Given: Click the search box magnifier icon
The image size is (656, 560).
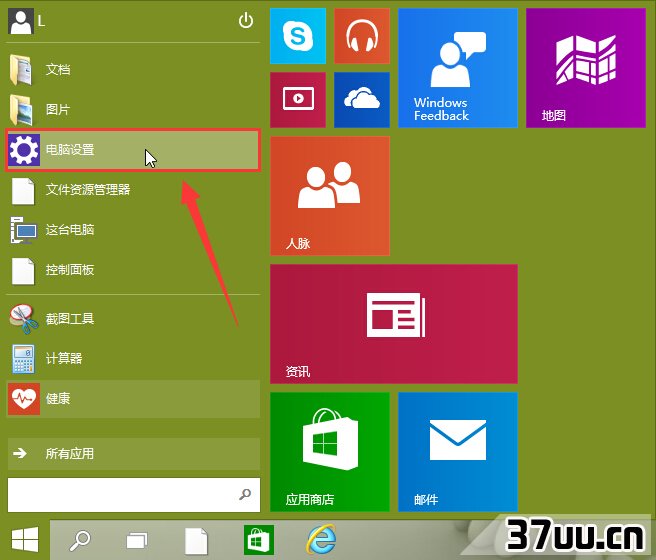Looking at the screenshot, I should (x=245, y=495).
